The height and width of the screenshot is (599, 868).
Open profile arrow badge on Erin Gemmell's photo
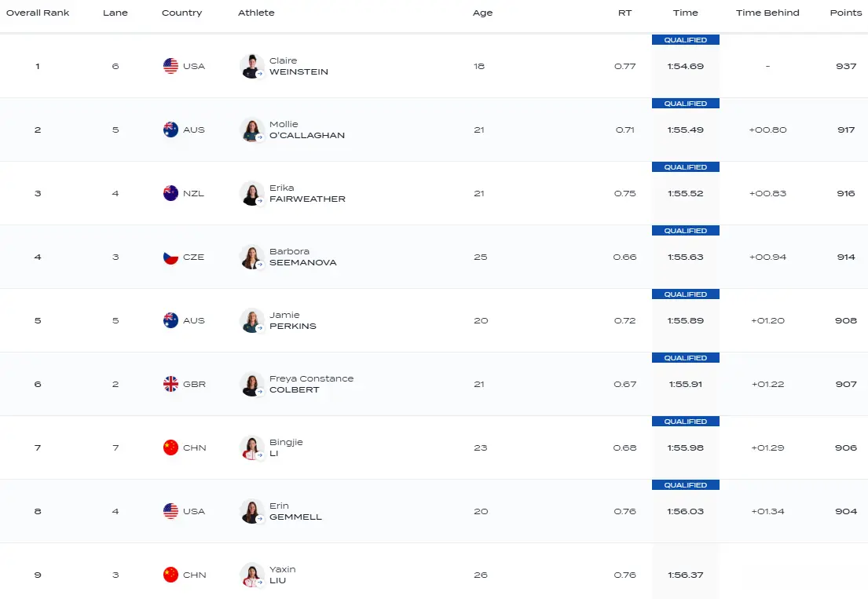point(260,519)
